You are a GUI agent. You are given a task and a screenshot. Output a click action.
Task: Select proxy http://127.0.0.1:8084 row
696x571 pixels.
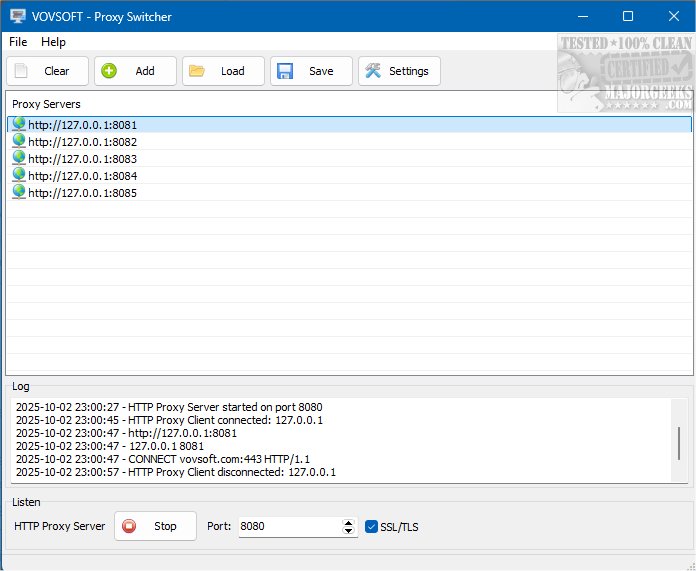(x=349, y=176)
